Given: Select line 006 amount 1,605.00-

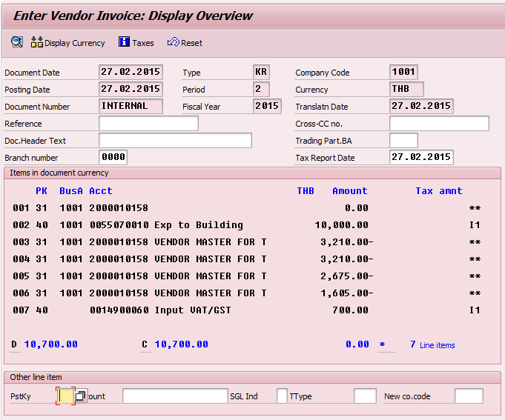Looking at the screenshot, I should 347,293.
